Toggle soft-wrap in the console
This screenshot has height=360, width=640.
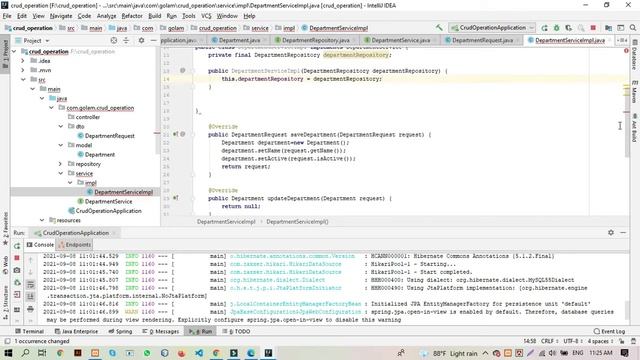31,284
